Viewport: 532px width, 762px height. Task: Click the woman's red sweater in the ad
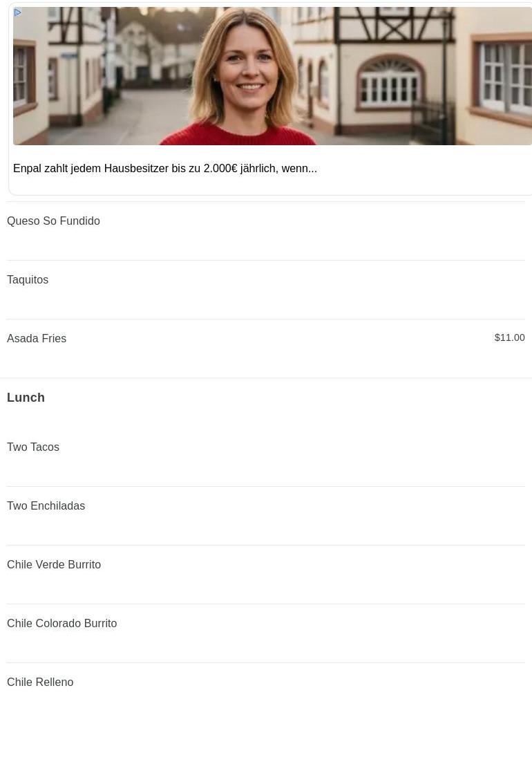(x=238, y=134)
